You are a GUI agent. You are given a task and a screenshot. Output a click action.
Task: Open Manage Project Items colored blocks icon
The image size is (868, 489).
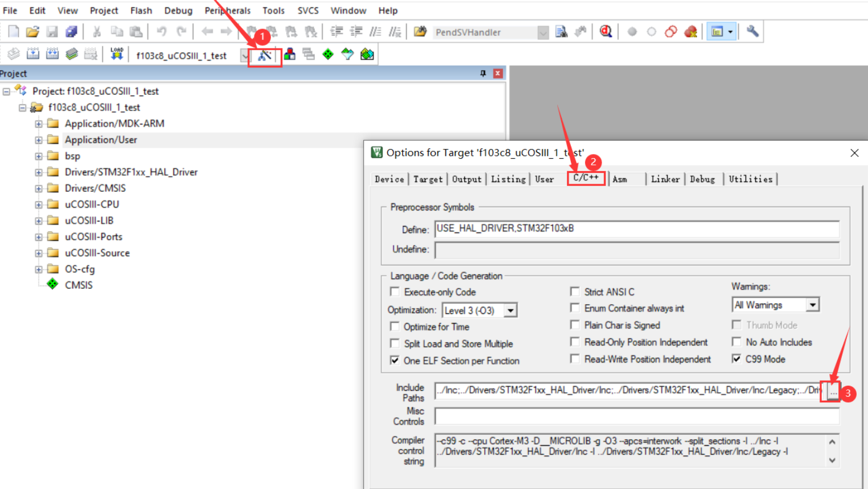pyautogui.click(x=290, y=54)
